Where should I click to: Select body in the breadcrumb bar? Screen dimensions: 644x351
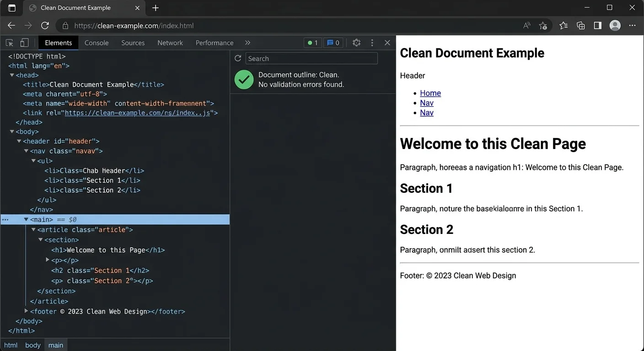(x=33, y=345)
